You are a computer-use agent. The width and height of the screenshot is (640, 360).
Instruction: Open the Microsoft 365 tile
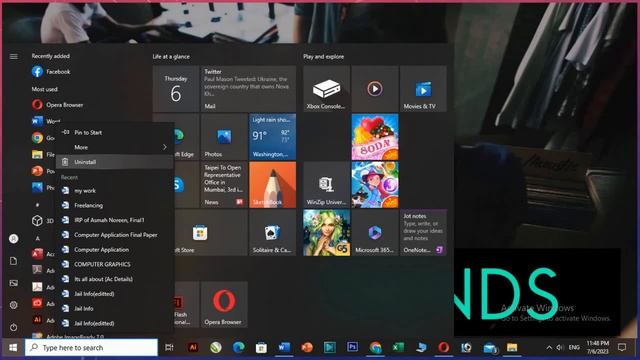click(375, 233)
